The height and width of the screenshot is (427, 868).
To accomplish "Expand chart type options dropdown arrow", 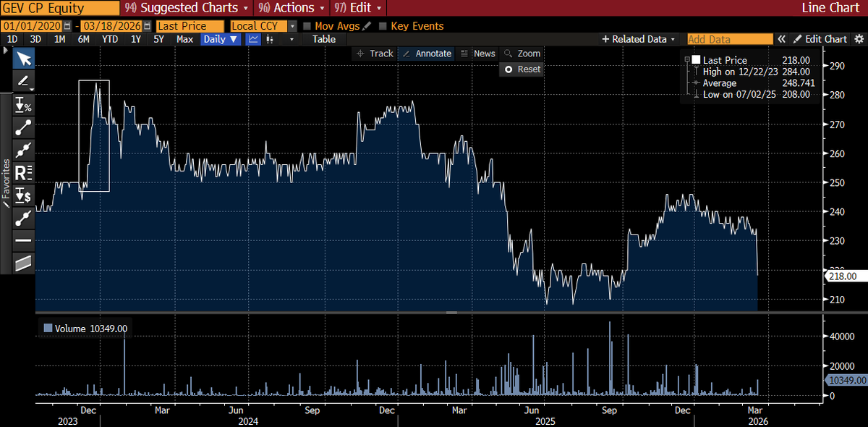I will point(292,39).
